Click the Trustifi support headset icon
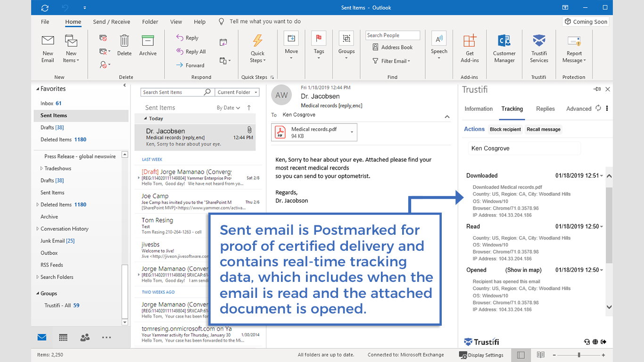The image size is (644, 362). (x=587, y=342)
